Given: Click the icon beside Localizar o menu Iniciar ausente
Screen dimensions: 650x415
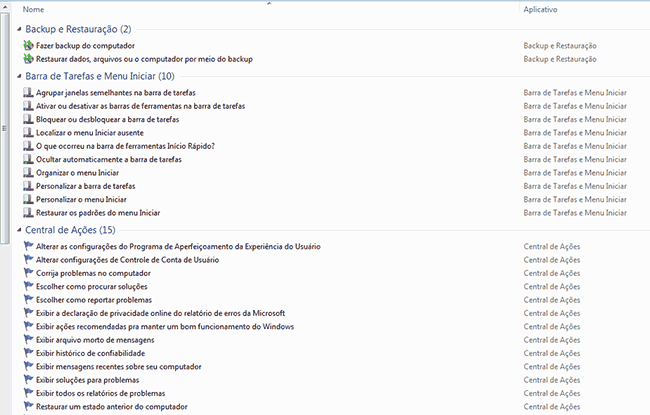Looking at the screenshot, I should coord(28,133).
